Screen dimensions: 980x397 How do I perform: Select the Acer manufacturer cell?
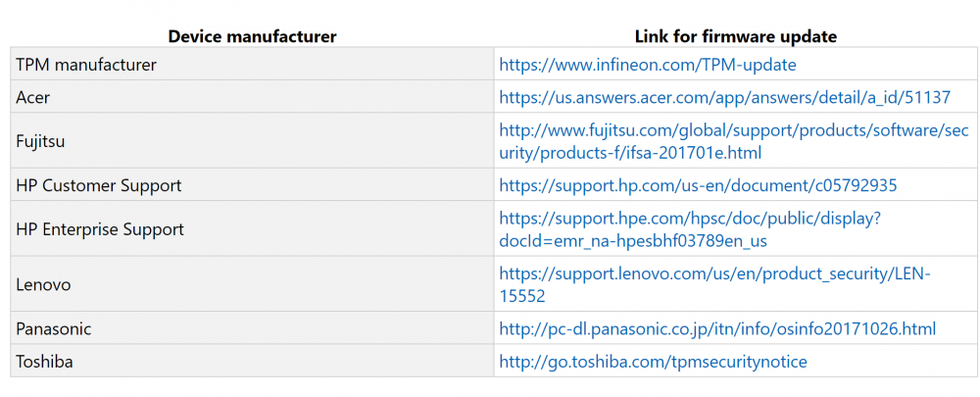coord(33,97)
